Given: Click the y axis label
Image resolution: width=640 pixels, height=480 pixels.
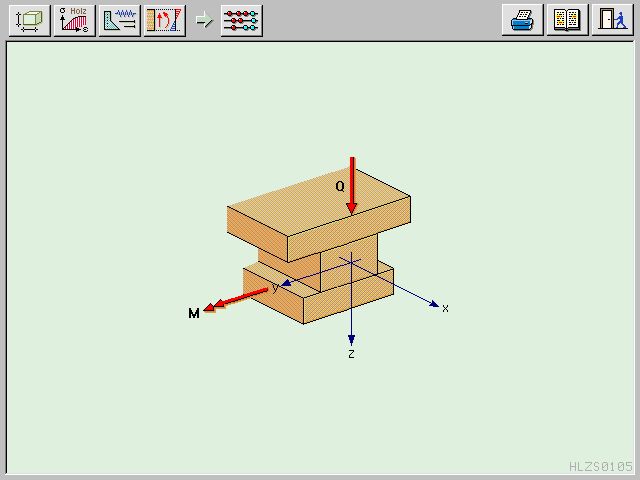Looking at the screenshot, I should (276, 288).
